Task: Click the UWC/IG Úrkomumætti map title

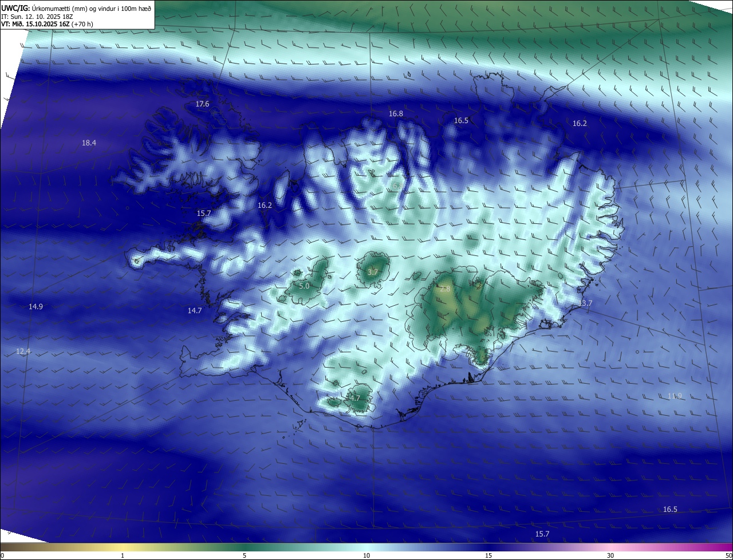Action: pyautogui.click(x=76, y=8)
